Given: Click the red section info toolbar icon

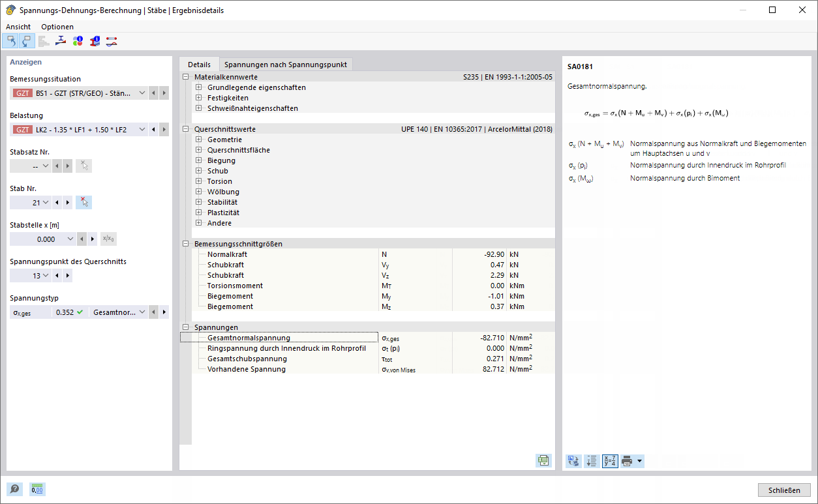Looking at the screenshot, I should click(x=95, y=41).
